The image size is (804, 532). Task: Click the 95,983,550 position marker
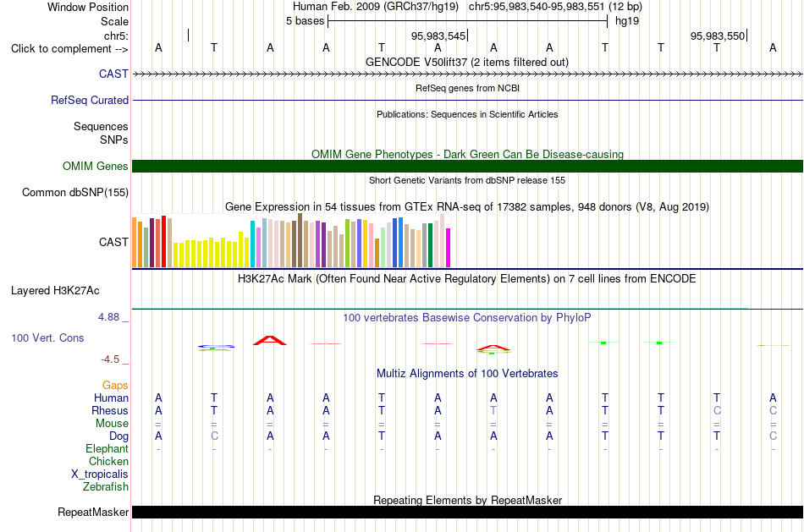[718, 36]
